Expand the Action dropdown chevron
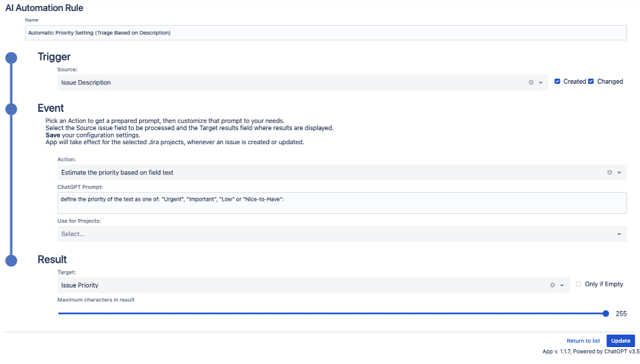 click(619, 172)
